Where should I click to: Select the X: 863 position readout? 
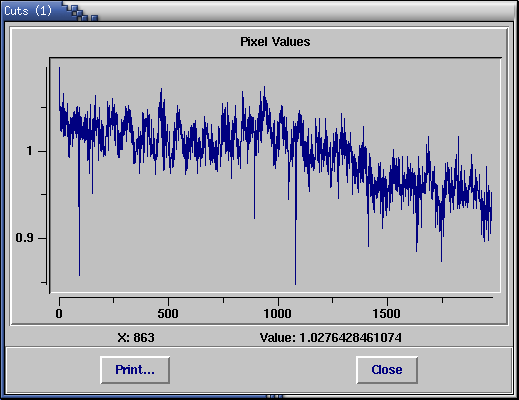pos(136,338)
